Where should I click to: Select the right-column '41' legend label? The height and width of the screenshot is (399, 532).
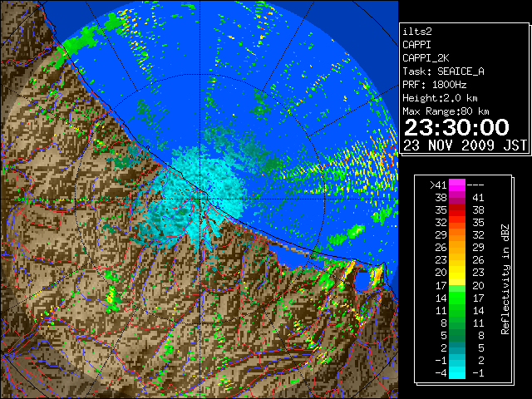coord(478,198)
